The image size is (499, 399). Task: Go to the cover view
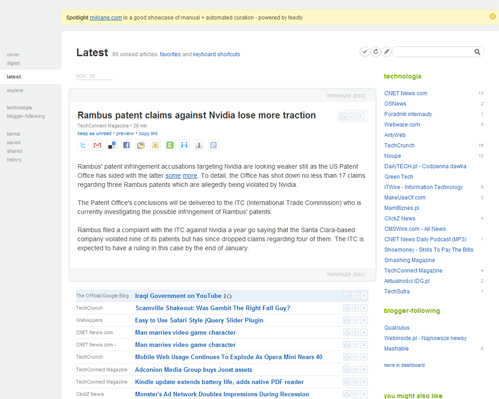tap(13, 54)
